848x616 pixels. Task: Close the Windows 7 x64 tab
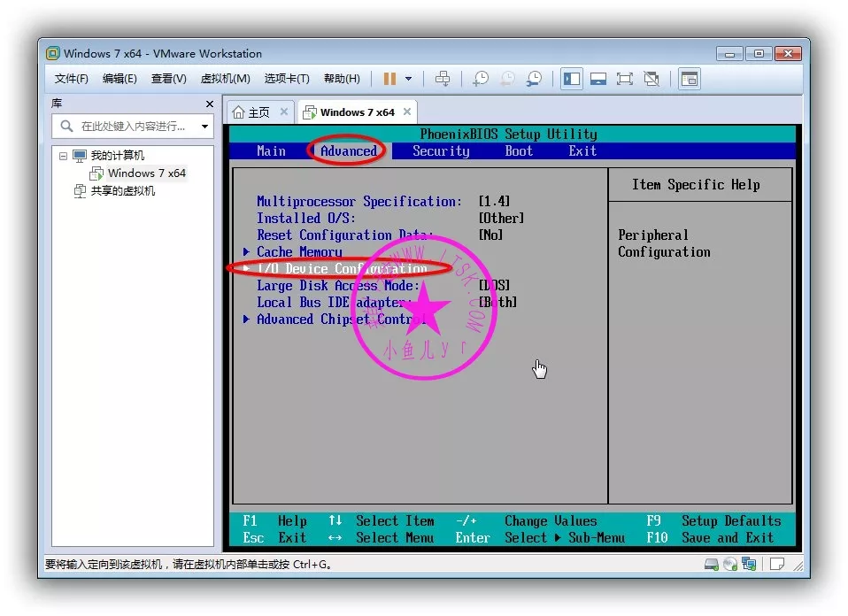point(407,112)
